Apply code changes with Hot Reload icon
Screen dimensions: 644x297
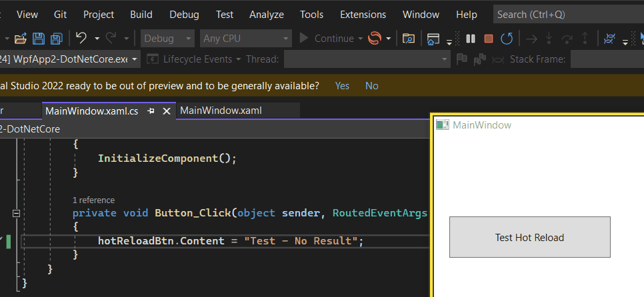coord(375,38)
